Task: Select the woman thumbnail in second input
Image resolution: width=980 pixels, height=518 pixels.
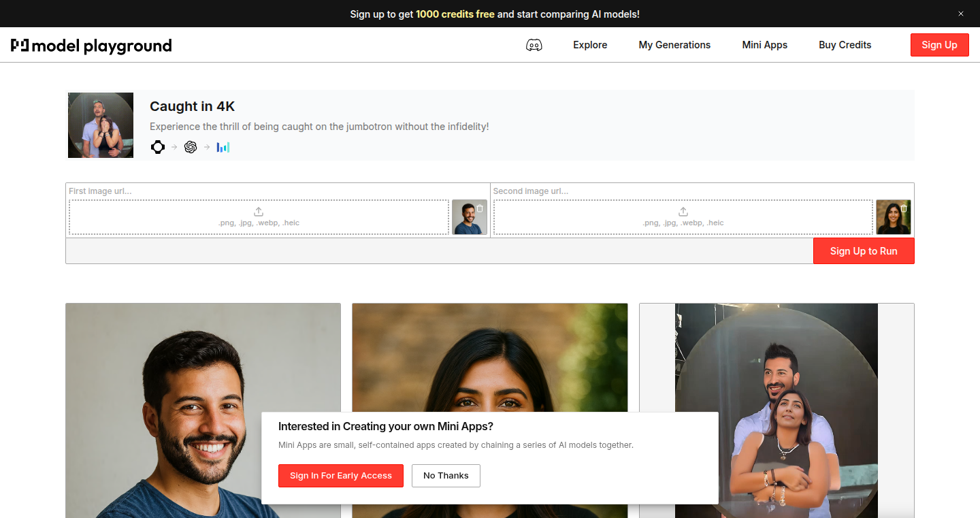Action: [894, 217]
